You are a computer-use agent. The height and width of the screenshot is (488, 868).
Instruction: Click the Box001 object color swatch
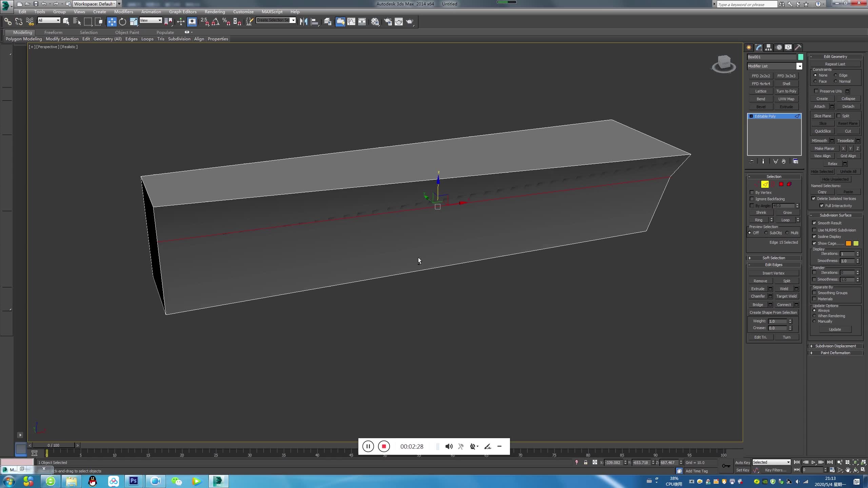pos(801,57)
